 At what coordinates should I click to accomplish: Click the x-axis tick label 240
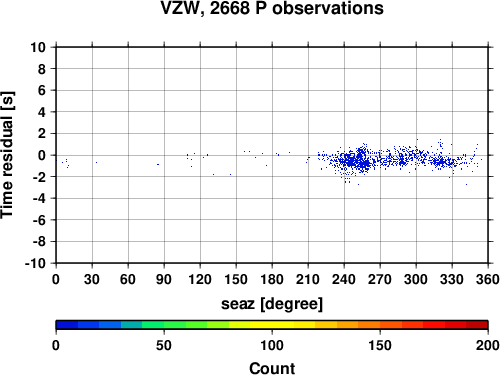tap(344, 279)
